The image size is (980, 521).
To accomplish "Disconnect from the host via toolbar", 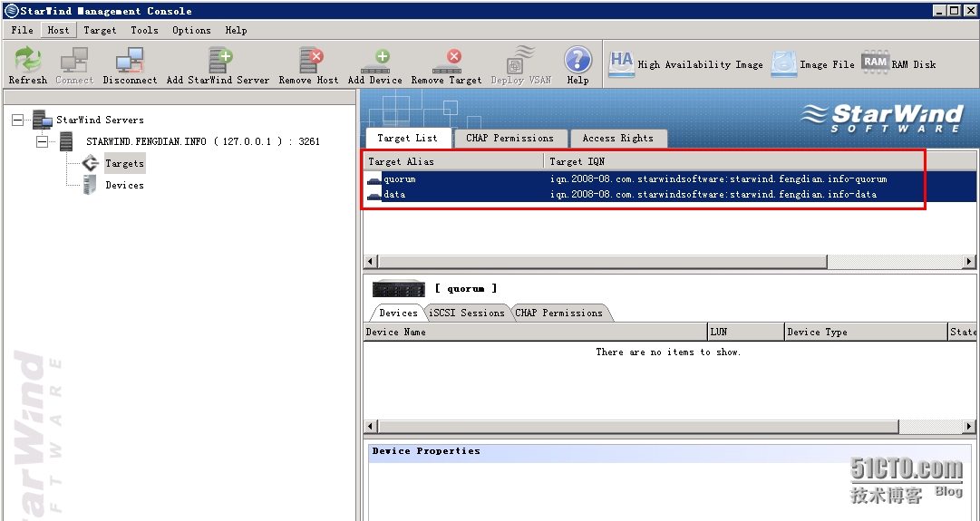I will 130,65.
